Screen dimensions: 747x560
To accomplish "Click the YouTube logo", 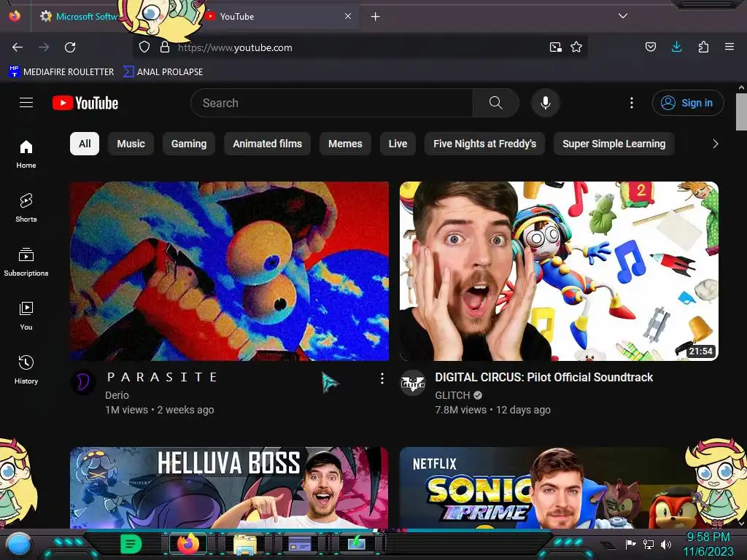I will (85, 103).
